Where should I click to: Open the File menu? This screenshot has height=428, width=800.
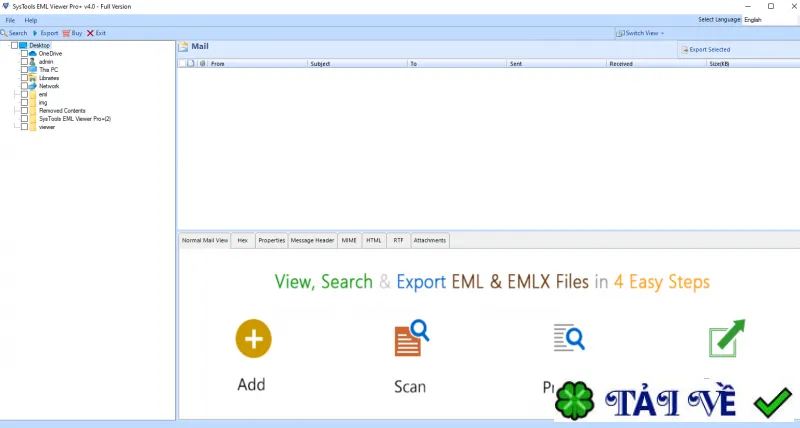coord(10,20)
